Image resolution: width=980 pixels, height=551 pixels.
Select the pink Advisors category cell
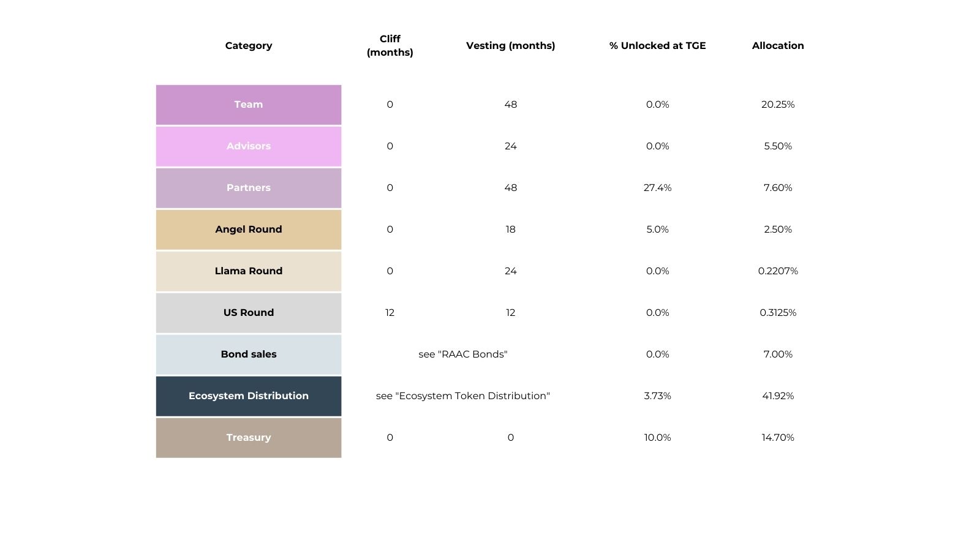pyautogui.click(x=249, y=146)
